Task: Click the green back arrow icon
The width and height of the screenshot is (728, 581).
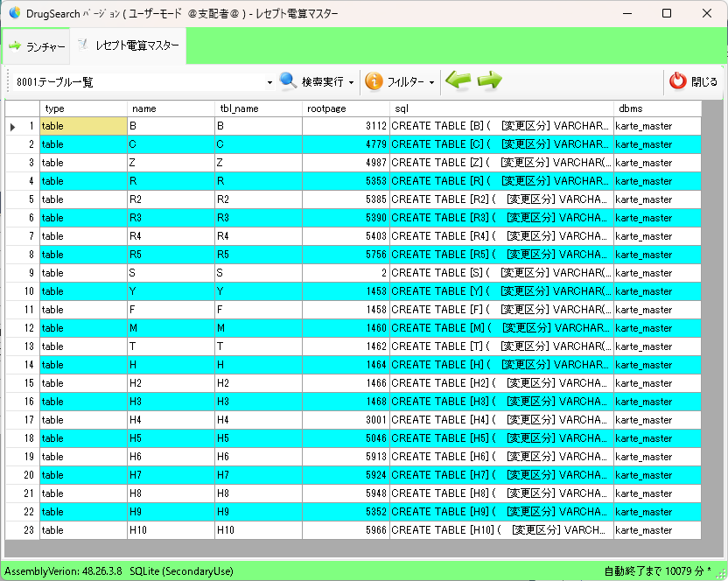Action: pos(458,80)
